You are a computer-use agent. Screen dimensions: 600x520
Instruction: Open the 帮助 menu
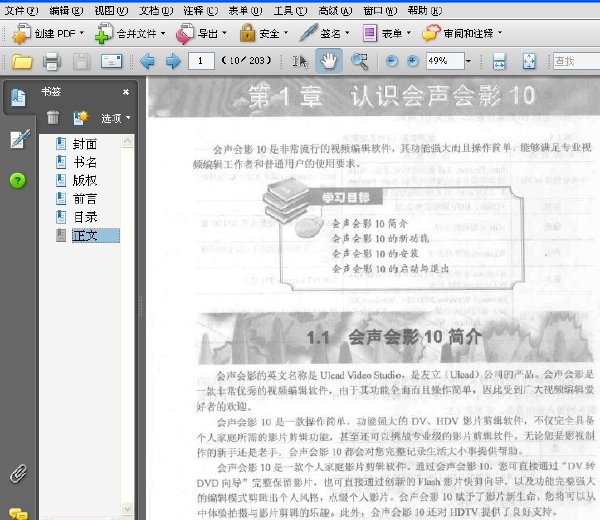(425, 11)
